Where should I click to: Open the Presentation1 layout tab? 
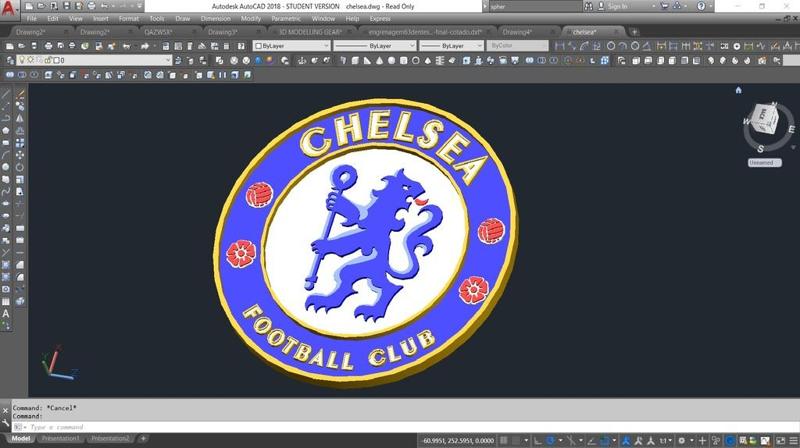coord(60,439)
